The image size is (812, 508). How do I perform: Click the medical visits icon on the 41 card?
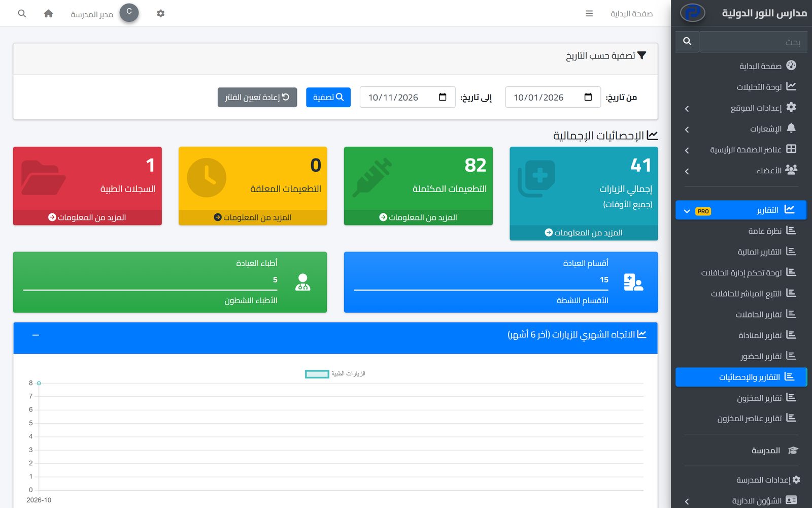[x=536, y=178]
